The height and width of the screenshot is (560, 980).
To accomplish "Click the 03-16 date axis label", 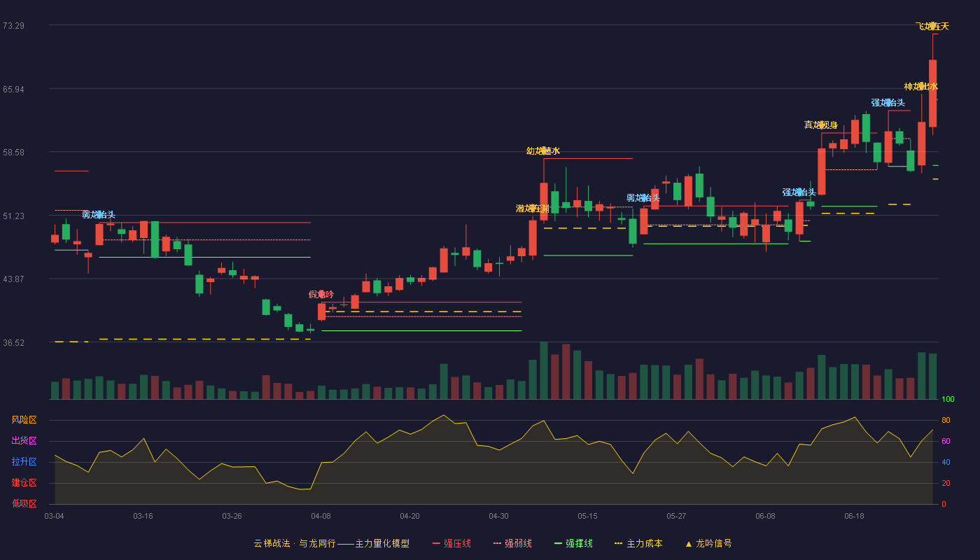I will pyautogui.click(x=143, y=516).
